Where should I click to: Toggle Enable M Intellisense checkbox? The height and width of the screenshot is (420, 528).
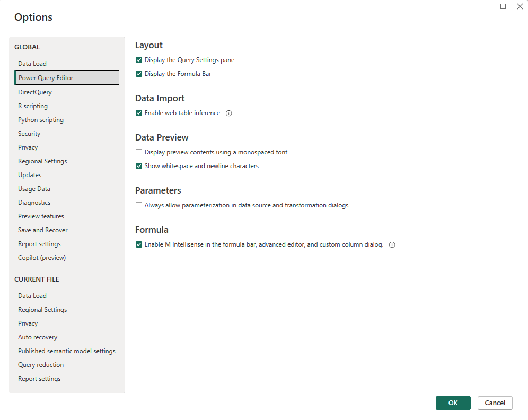point(139,244)
